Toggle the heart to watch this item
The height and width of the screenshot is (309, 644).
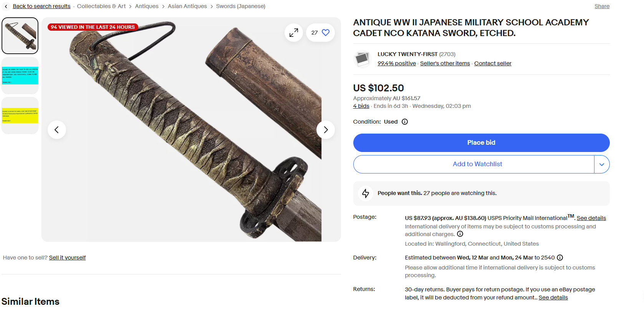[x=326, y=33]
